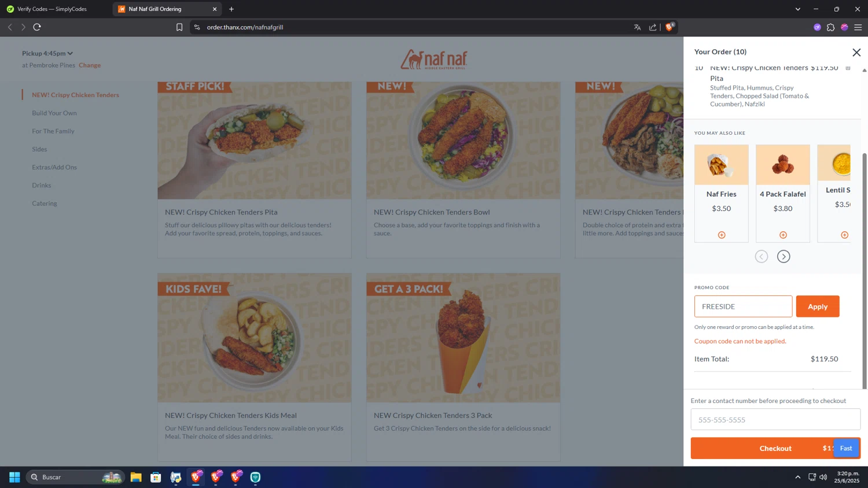Open File Explorer from taskbar

136,477
